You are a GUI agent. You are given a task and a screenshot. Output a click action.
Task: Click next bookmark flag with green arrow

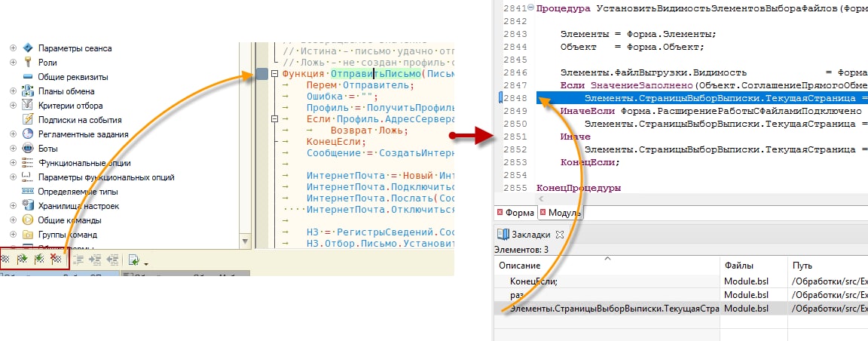[x=23, y=259]
